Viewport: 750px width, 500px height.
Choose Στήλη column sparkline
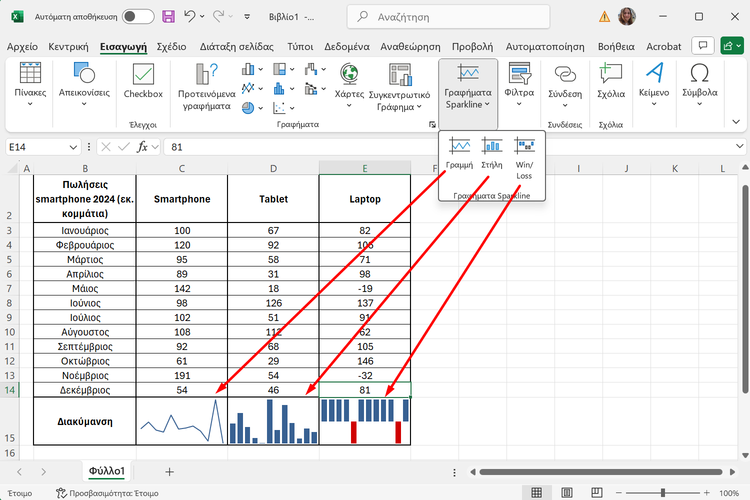point(492,153)
